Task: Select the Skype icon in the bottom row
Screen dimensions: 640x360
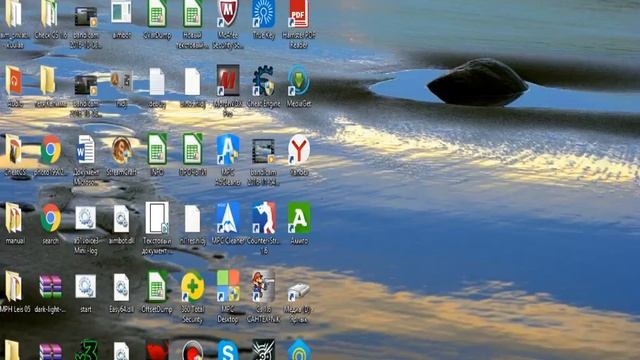Action: click(x=228, y=349)
